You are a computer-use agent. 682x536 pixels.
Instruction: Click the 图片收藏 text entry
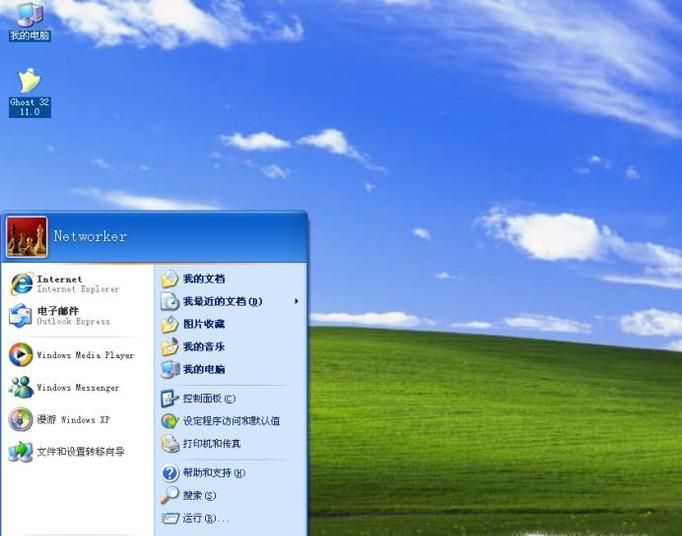pyautogui.click(x=204, y=324)
